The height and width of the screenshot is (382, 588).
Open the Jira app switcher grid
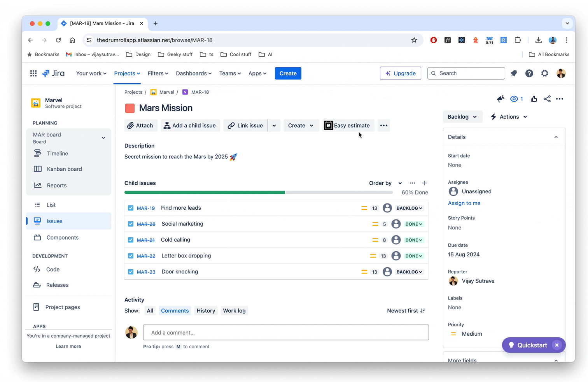[33, 73]
